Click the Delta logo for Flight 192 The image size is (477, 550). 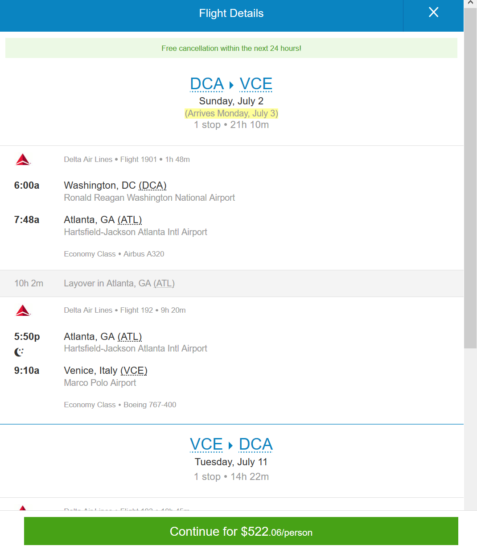click(23, 310)
